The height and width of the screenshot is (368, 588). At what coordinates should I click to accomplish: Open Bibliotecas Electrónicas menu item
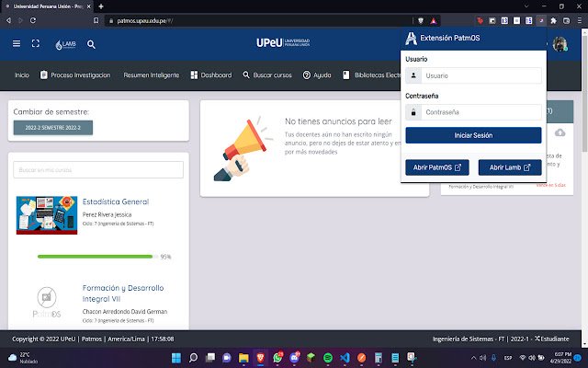pos(371,75)
